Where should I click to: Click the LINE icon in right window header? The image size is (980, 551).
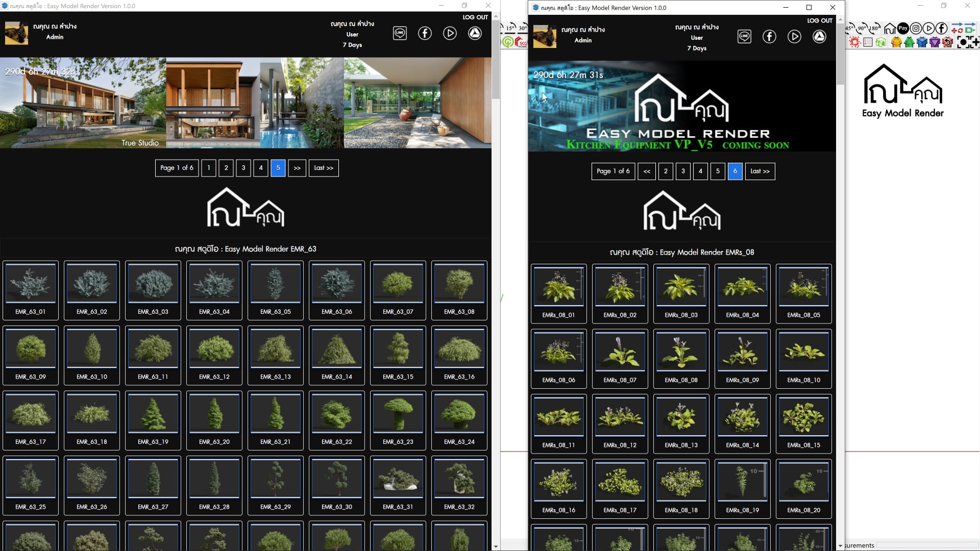point(744,36)
